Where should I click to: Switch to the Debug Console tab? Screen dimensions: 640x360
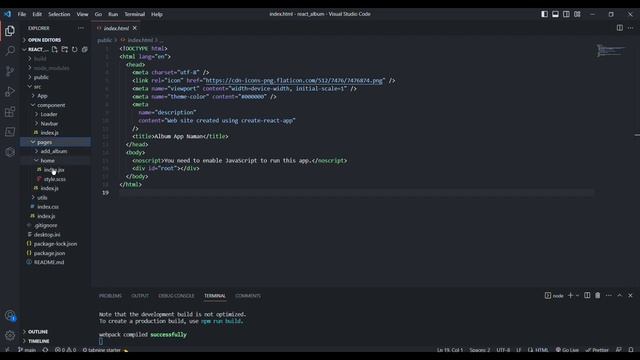coord(176,296)
